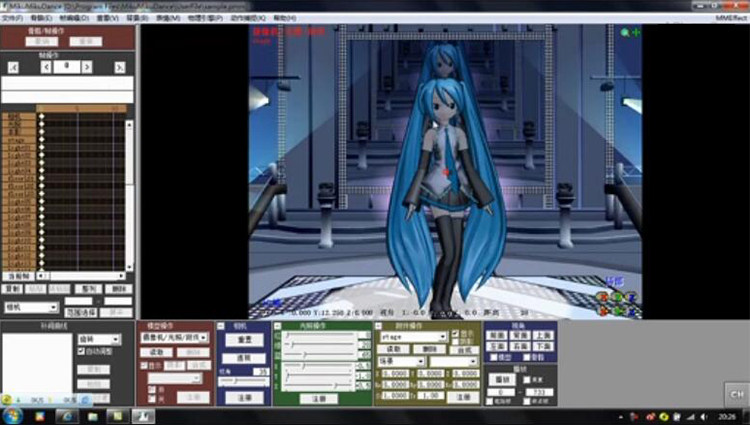Jump to the last frame button

point(120,67)
